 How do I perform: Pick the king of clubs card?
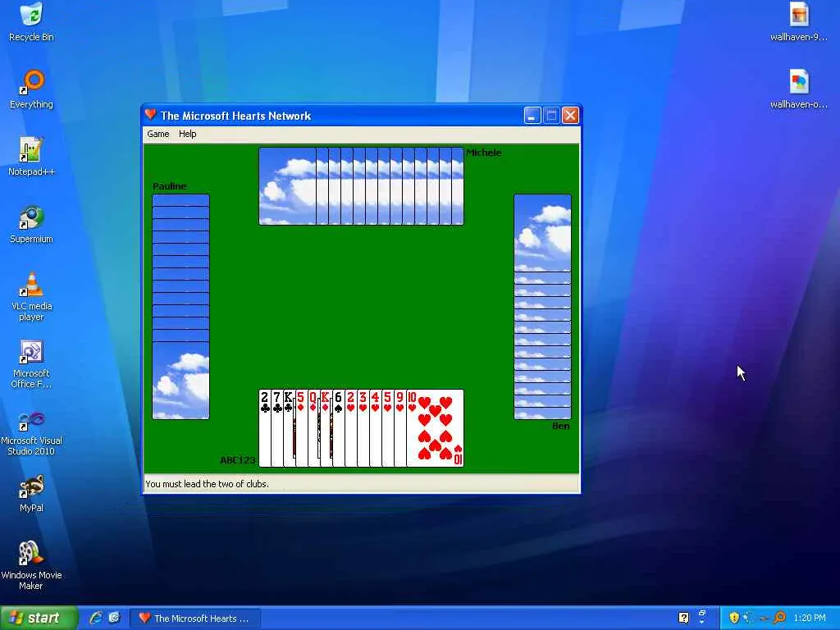click(x=290, y=428)
